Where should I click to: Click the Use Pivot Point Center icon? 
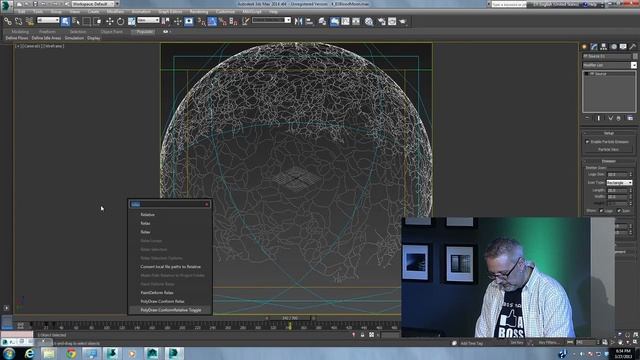click(x=166, y=22)
